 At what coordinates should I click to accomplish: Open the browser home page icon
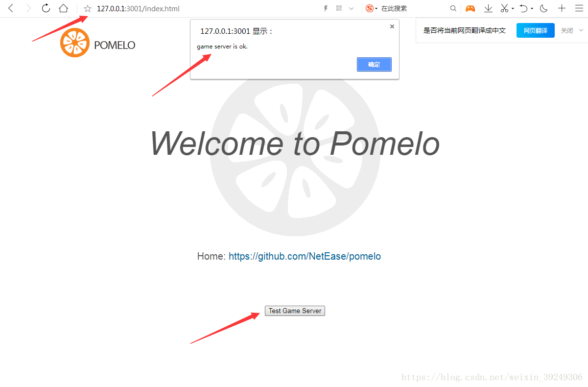63,8
